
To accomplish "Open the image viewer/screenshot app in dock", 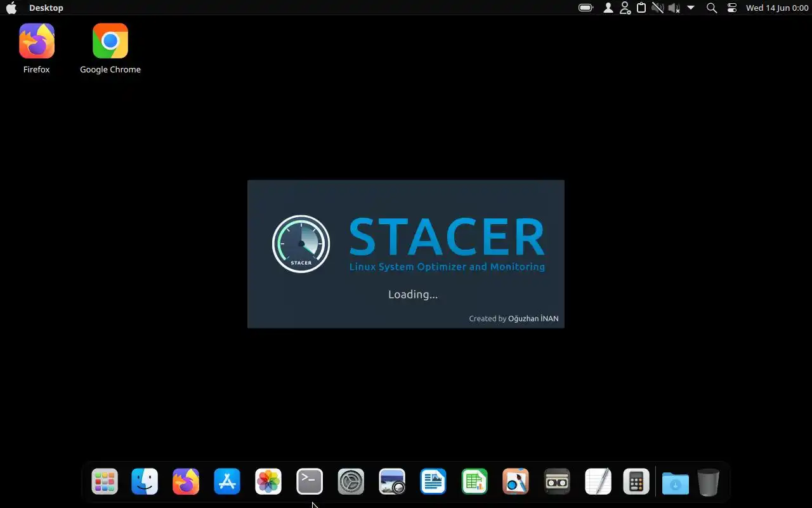I will click(392, 481).
